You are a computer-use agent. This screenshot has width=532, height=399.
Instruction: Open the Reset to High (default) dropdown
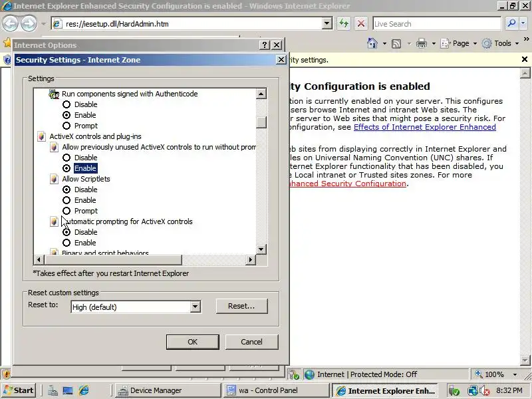tap(195, 307)
